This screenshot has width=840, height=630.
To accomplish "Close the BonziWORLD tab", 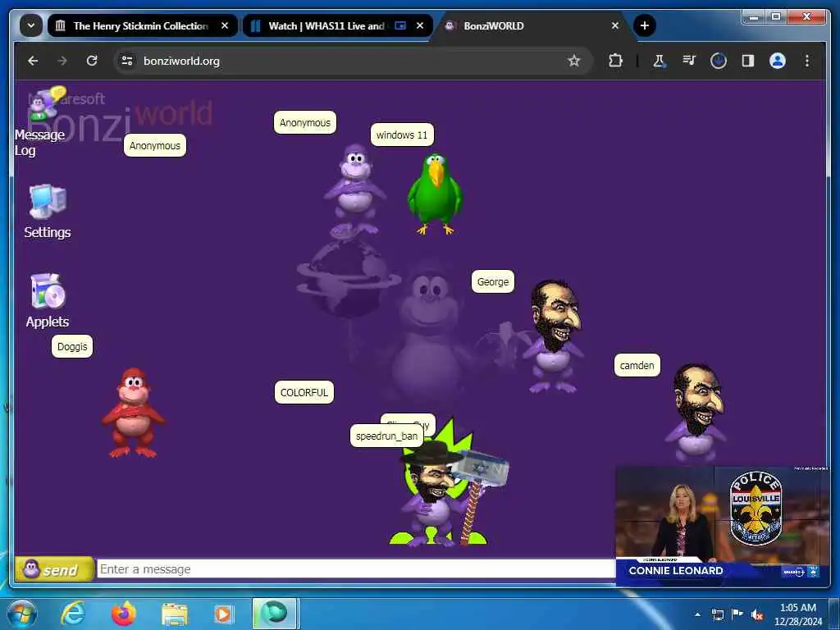I will tap(615, 25).
